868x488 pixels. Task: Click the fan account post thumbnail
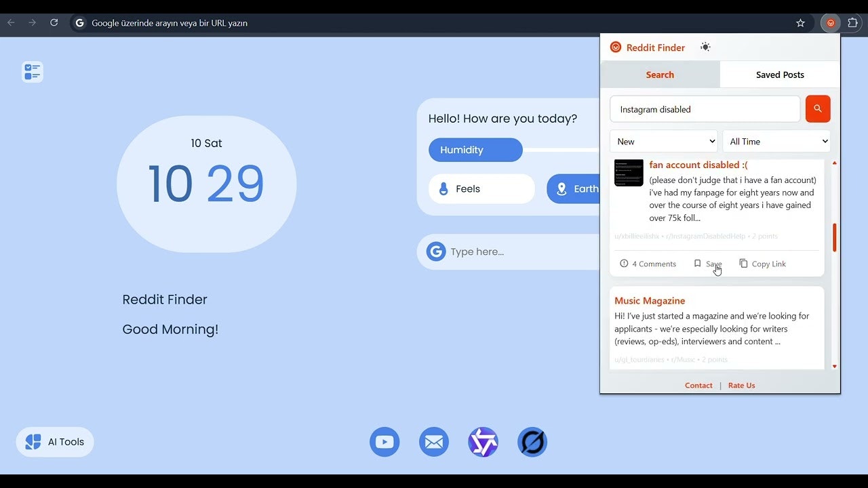coord(629,173)
